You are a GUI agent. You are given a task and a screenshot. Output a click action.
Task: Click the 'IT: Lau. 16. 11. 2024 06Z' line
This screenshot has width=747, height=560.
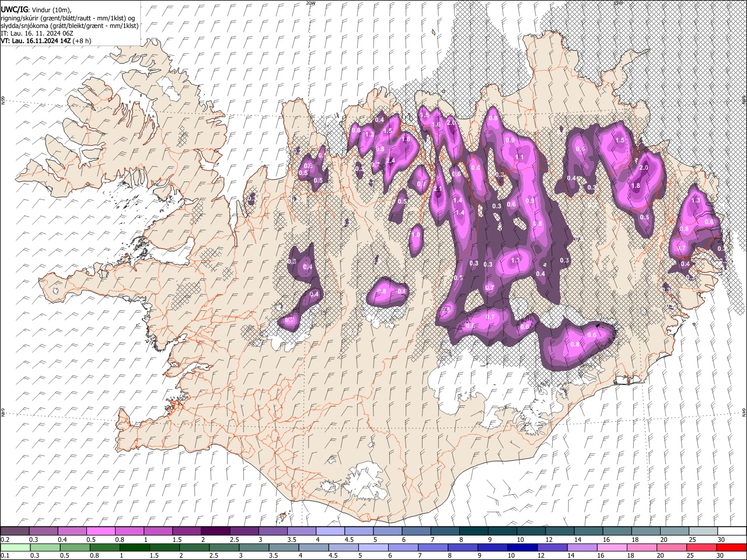tap(37, 33)
